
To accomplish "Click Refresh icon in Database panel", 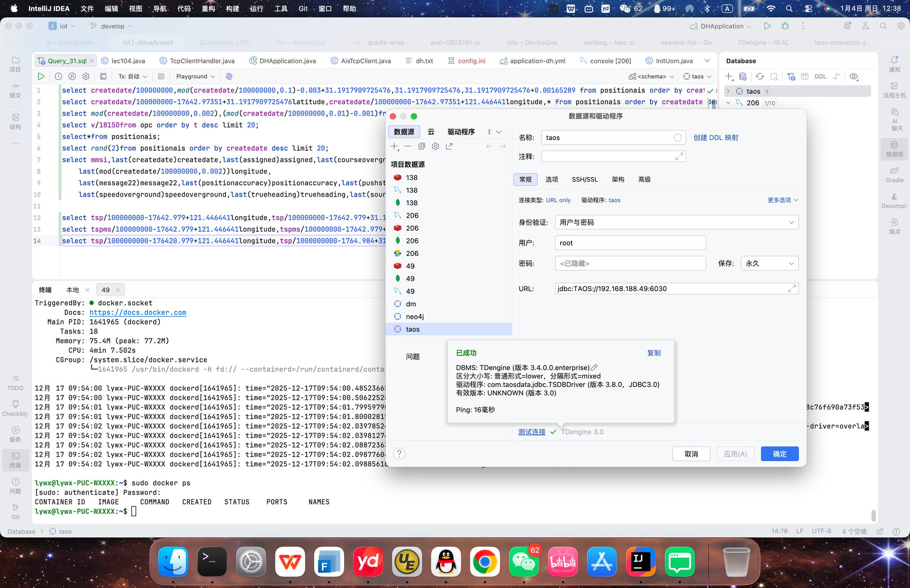I will (760, 76).
